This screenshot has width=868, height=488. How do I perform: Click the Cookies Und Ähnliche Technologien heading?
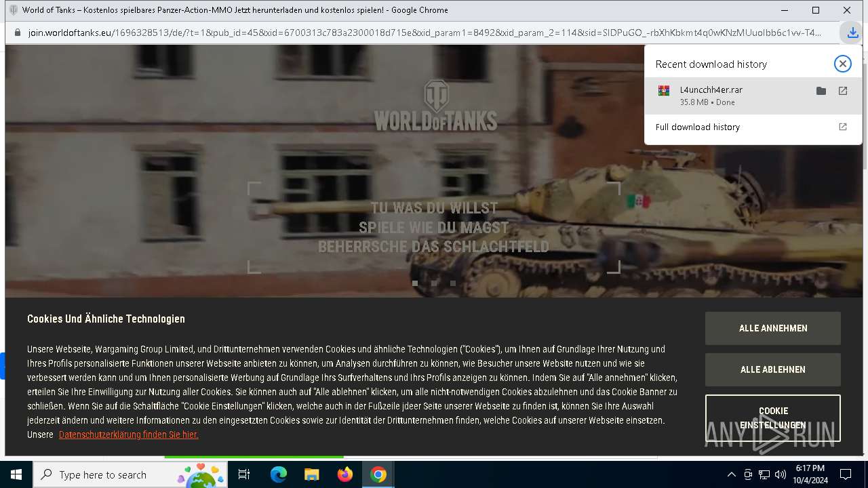click(106, 319)
